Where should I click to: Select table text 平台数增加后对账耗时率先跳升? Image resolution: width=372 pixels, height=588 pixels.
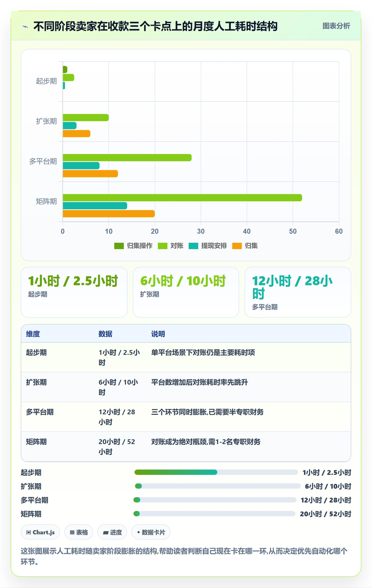(200, 382)
